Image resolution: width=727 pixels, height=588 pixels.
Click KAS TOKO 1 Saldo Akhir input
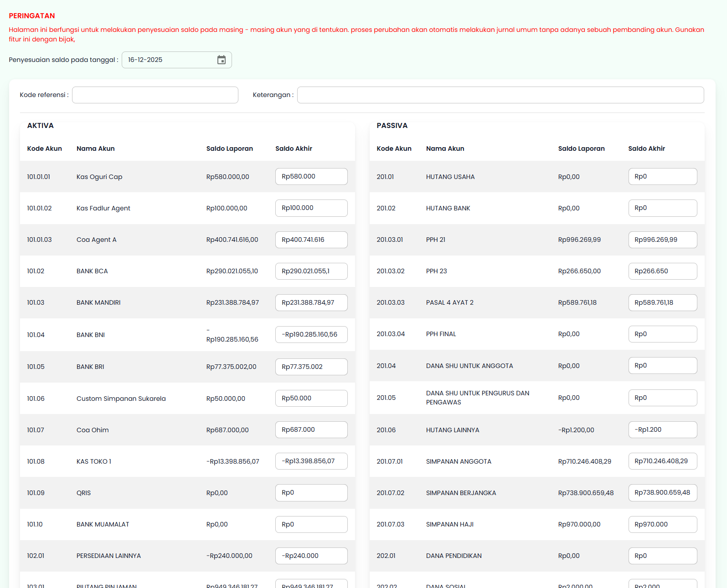311,461
